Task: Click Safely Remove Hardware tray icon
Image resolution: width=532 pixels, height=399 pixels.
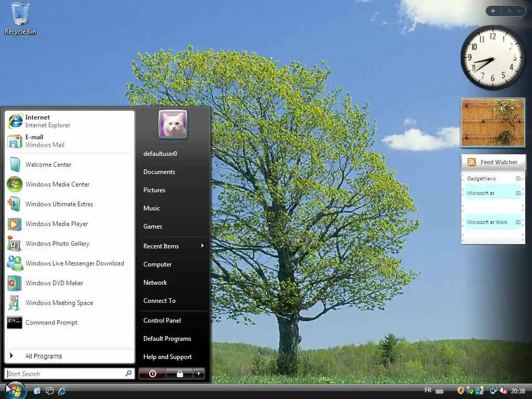Action: tap(470, 391)
